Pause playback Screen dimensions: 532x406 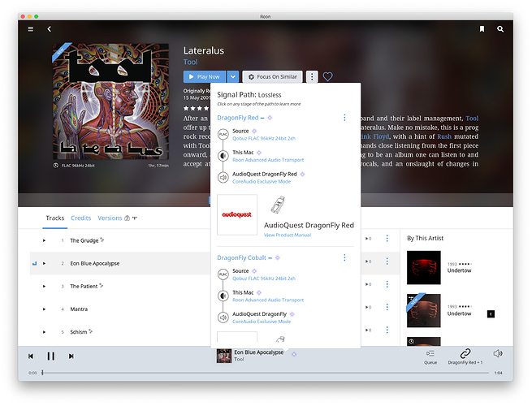point(51,356)
